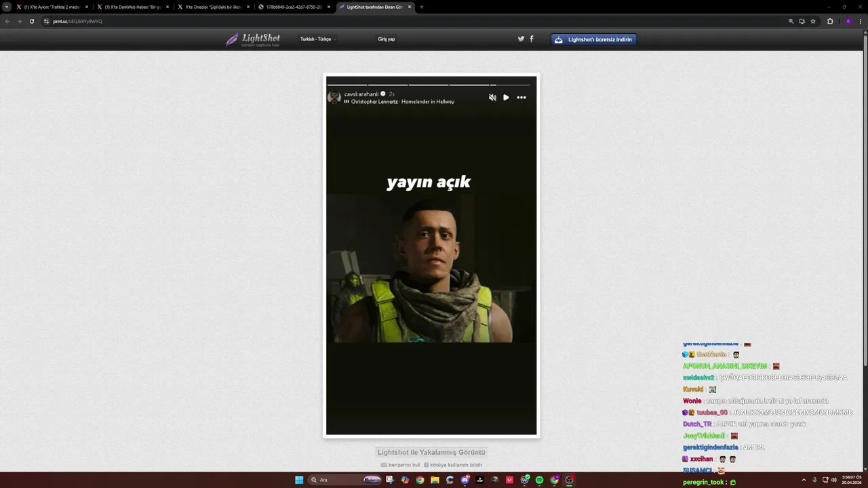Open Spotify from the taskbar
The height and width of the screenshot is (488, 868).
(x=540, y=480)
